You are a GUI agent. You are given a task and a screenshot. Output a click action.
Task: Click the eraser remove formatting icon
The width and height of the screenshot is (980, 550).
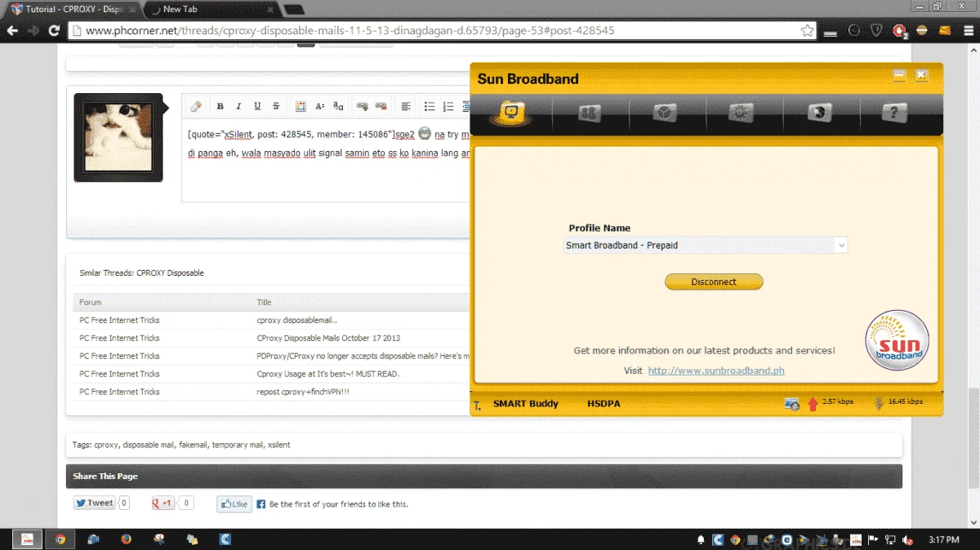(195, 106)
